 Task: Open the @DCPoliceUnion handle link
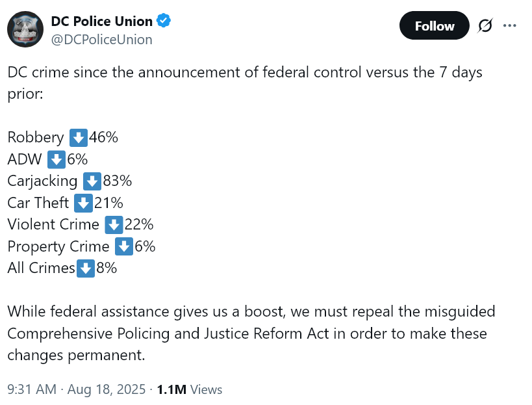101,40
